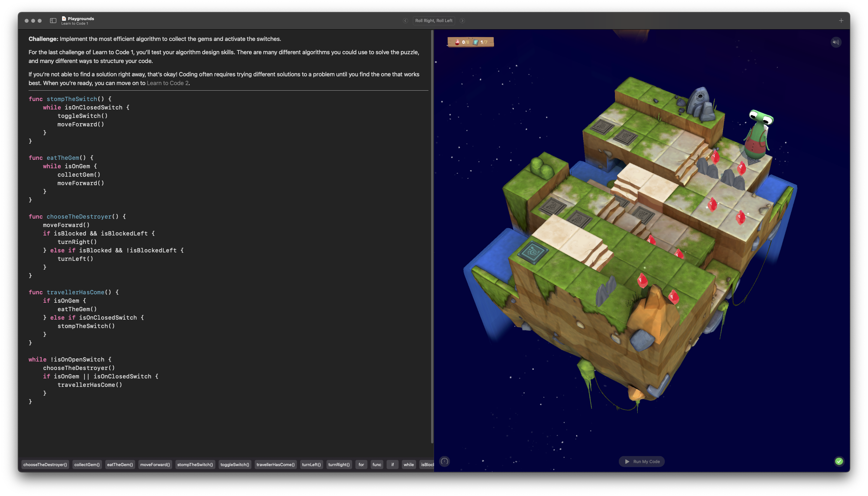Click line '} else if isOnClosedSwitch {'
Image resolution: width=868 pixels, height=496 pixels.
(x=93, y=317)
